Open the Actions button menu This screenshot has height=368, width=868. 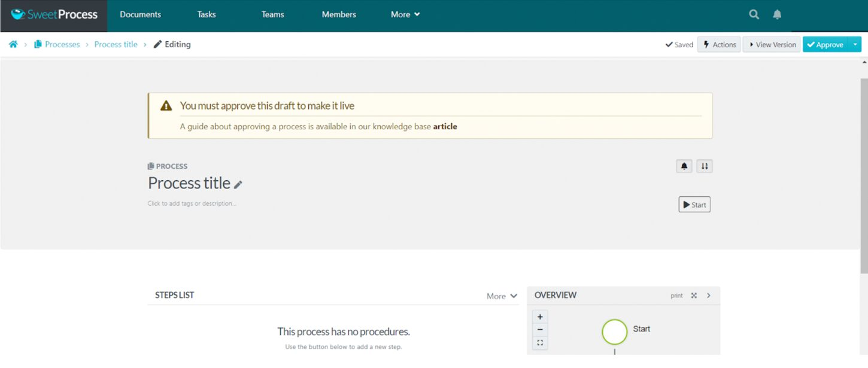(719, 44)
